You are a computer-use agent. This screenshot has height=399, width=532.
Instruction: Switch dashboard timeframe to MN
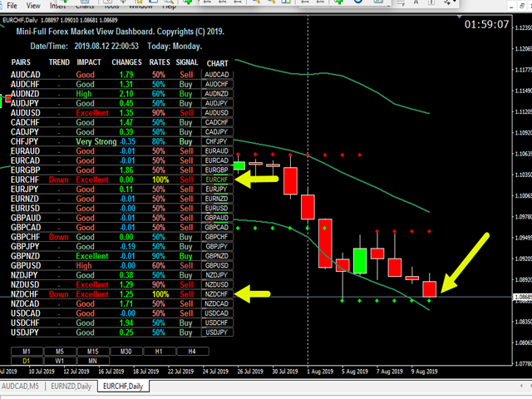(x=93, y=361)
